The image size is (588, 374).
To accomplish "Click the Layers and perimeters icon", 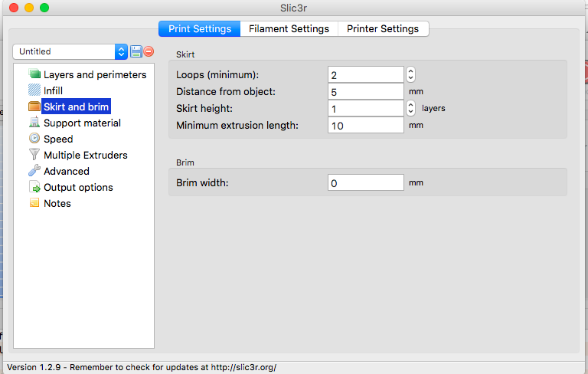I will coord(34,74).
